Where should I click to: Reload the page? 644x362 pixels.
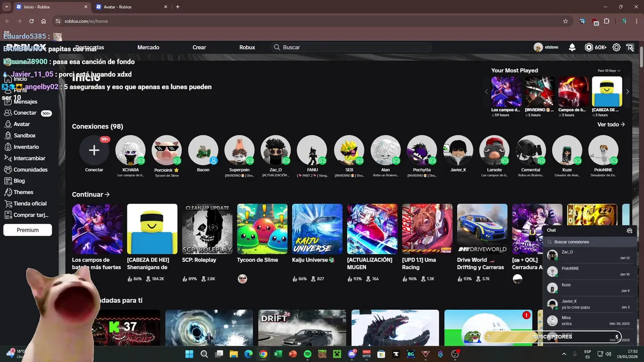coord(31,21)
